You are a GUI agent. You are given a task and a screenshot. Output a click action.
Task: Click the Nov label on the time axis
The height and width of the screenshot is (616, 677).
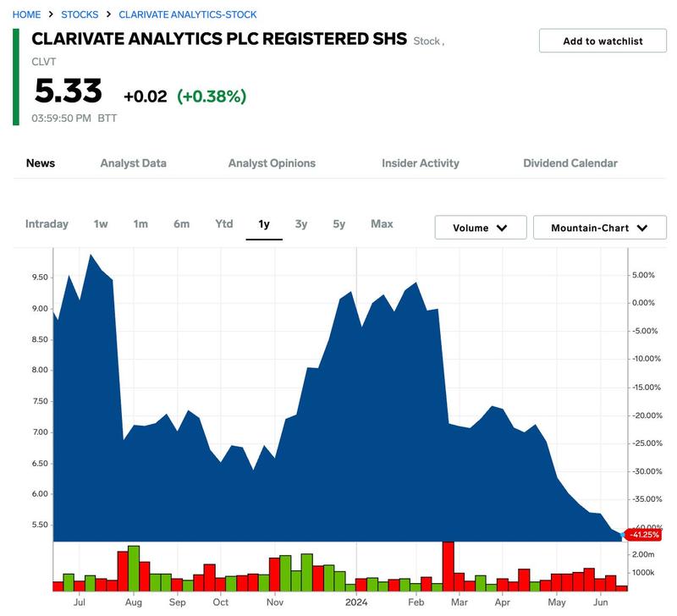pyautogui.click(x=274, y=602)
